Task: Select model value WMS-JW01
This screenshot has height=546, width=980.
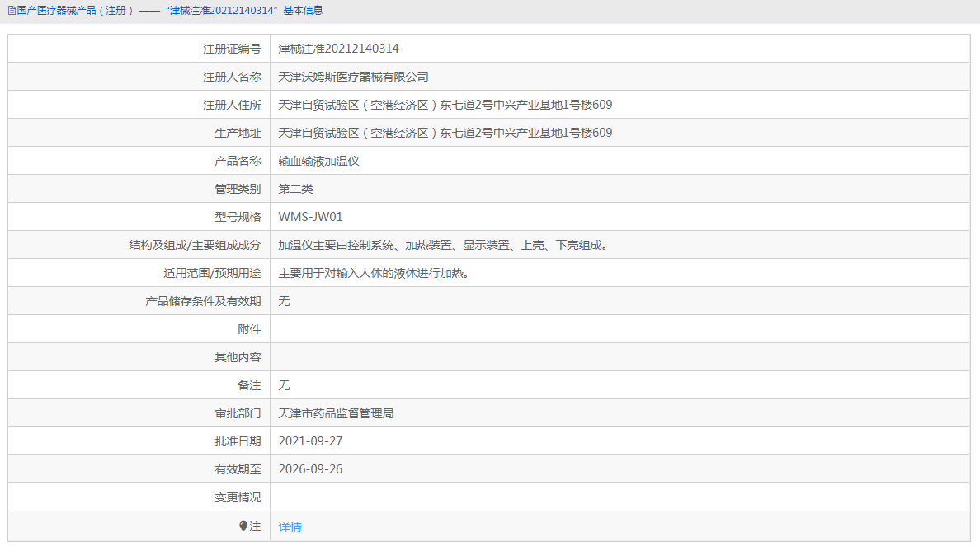Action: click(x=311, y=217)
